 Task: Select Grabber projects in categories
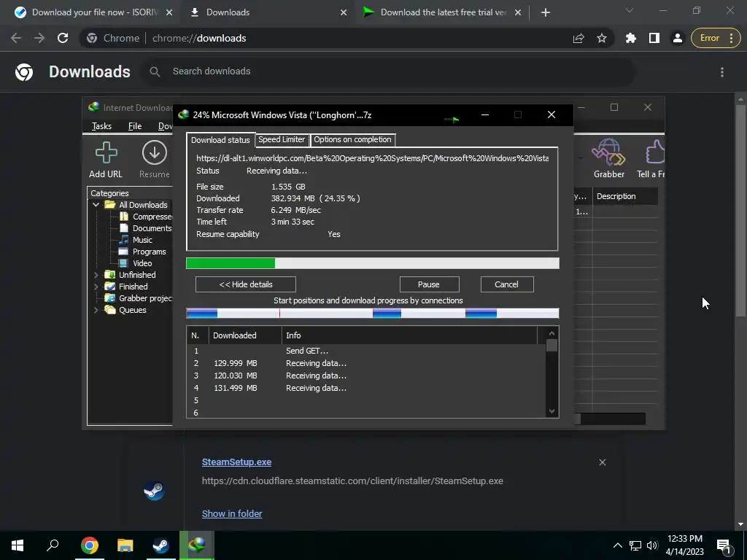[139, 298]
